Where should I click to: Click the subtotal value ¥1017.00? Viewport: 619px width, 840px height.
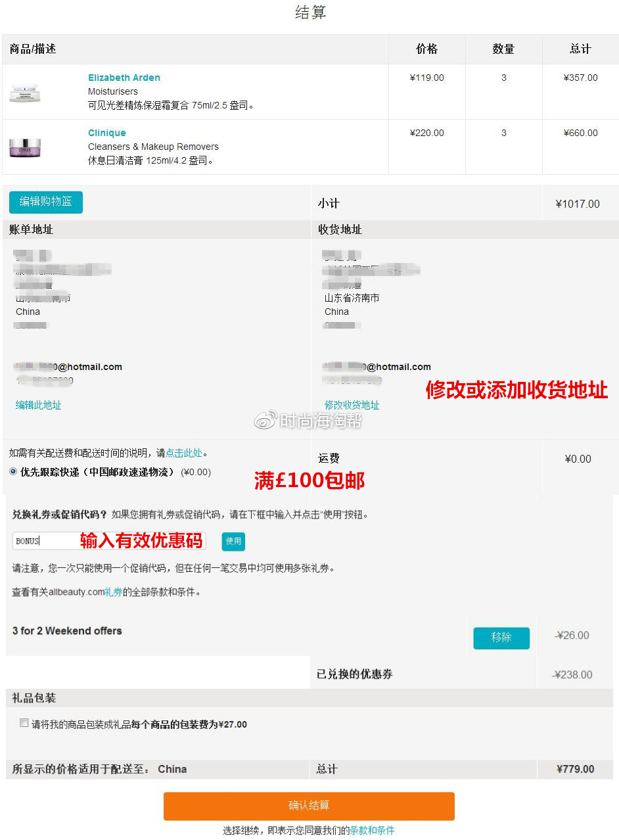[x=578, y=204]
